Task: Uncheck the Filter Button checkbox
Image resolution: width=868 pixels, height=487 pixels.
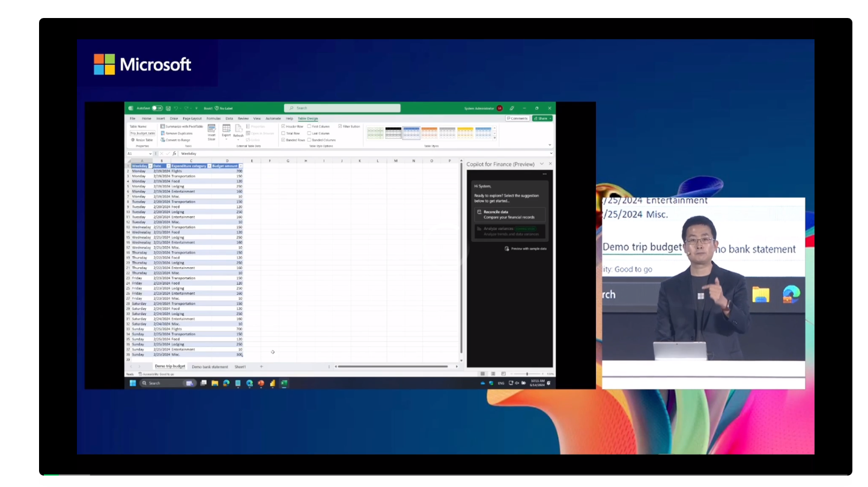Action: (340, 127)
